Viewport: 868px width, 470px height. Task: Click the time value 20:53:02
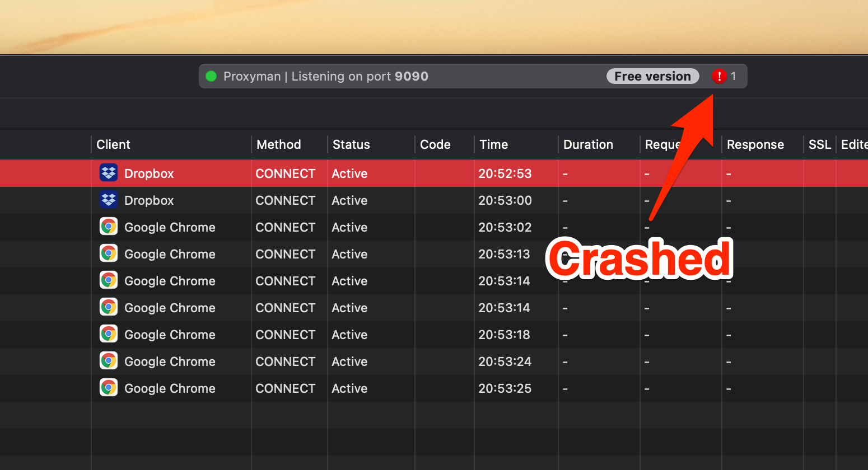point(505,227)
